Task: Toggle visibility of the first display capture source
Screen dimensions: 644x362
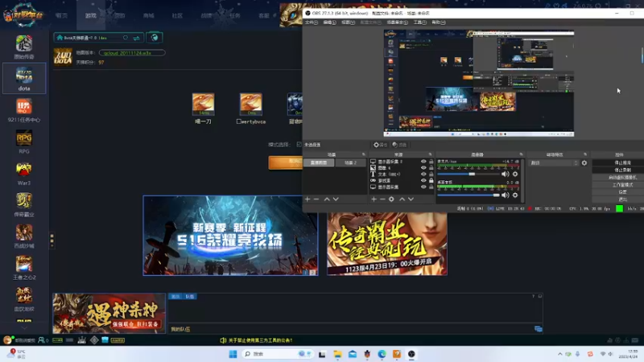Action: click(423, 162)
